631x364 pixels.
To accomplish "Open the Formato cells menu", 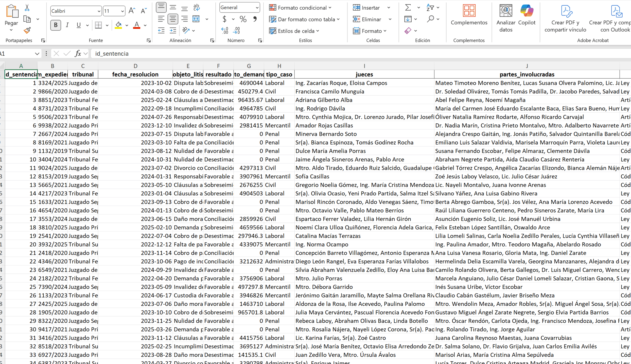I will click(x=369, y=31).
